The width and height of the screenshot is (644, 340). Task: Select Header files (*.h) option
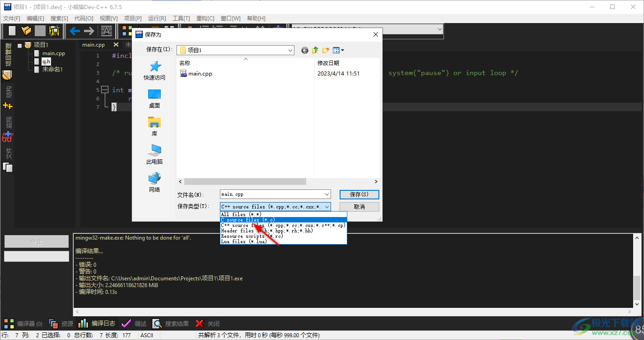[x=284, y=231]
